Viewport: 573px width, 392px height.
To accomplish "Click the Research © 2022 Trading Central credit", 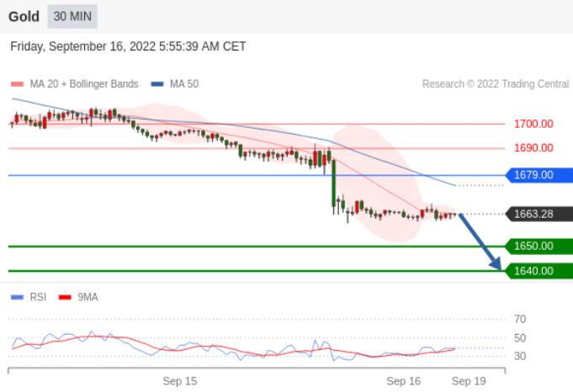I will 496,84.
